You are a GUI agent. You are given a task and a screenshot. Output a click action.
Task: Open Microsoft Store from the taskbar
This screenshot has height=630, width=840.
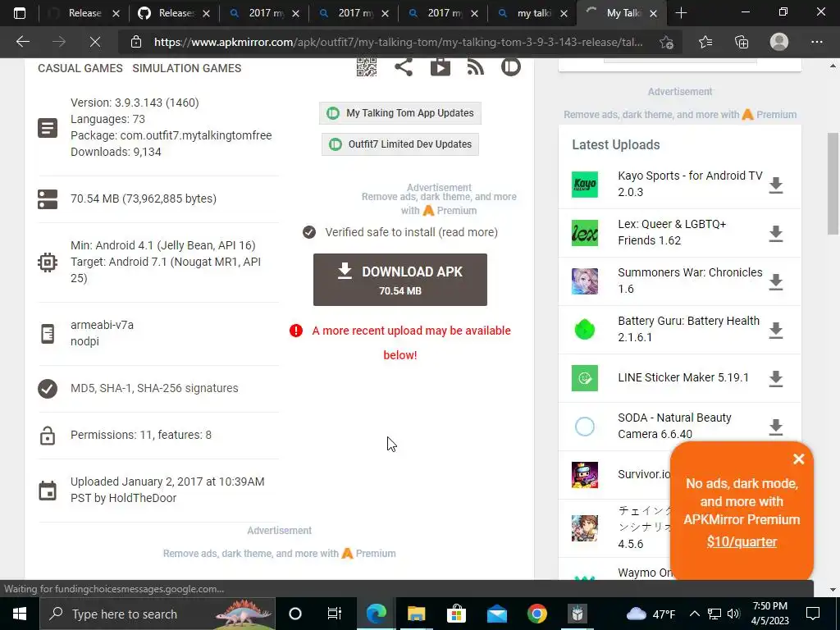tap(456, 614)
